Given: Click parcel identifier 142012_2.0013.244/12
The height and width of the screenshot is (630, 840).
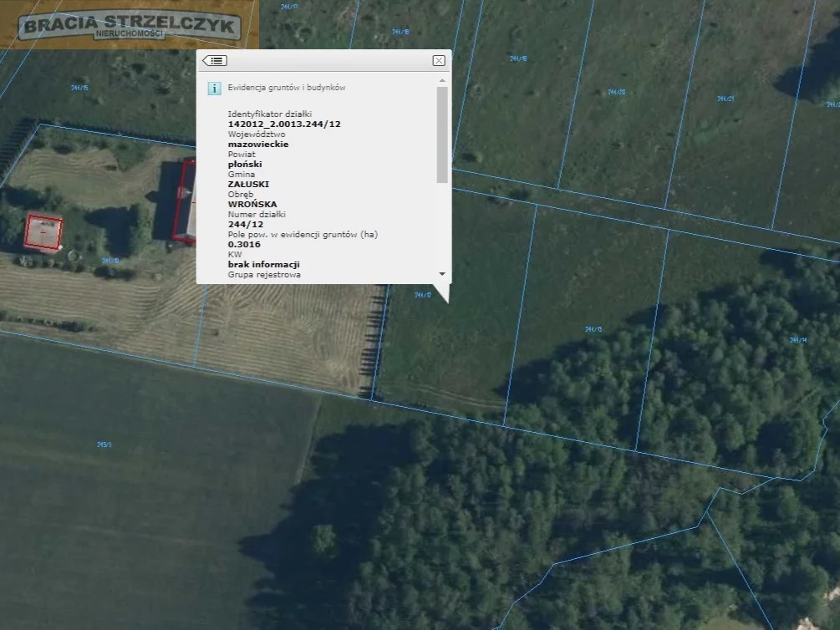Looking at the screenshot, I should pos(284,124).
